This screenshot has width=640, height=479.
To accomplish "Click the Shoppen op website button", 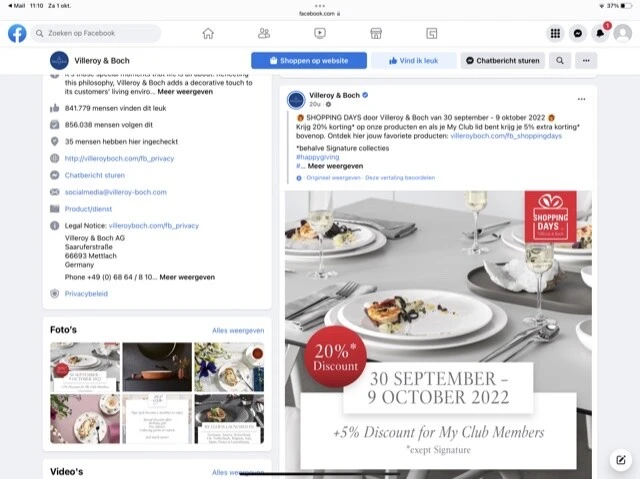I will coord(309,60).
